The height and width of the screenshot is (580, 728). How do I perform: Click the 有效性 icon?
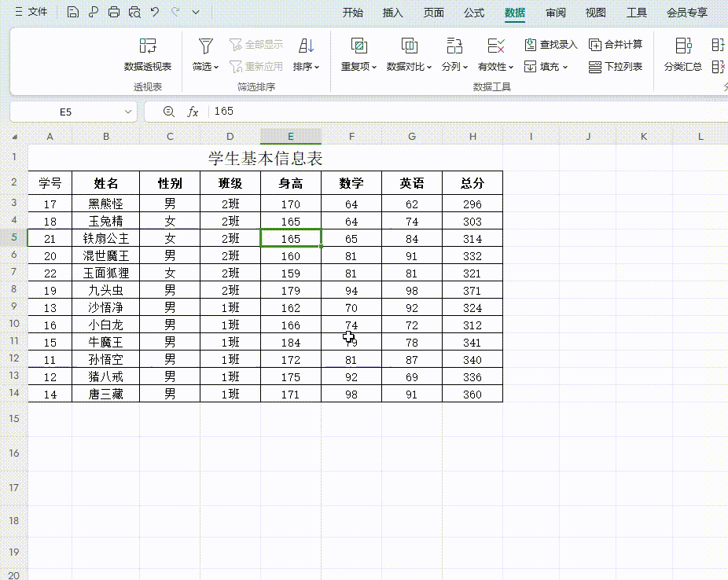coord(496,46)
